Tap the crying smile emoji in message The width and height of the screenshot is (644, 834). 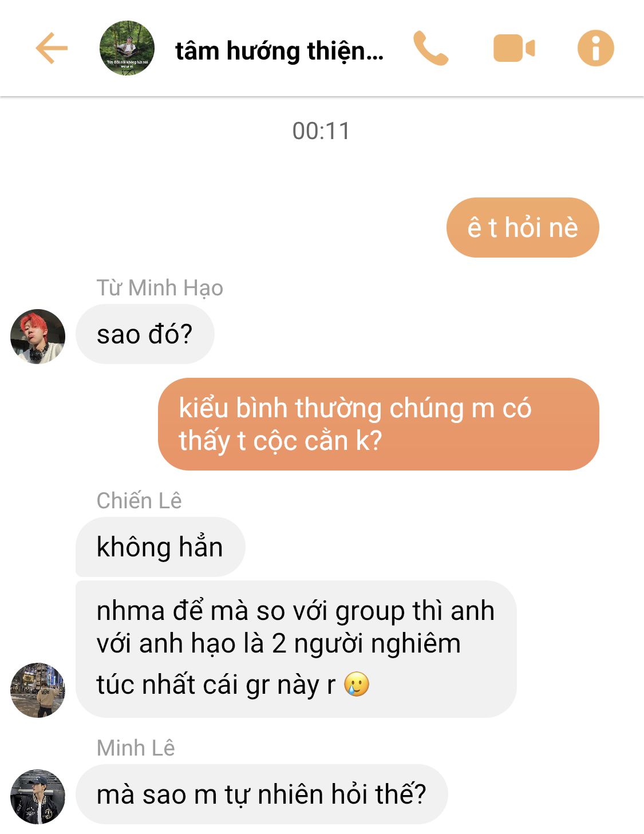(357, 684)
